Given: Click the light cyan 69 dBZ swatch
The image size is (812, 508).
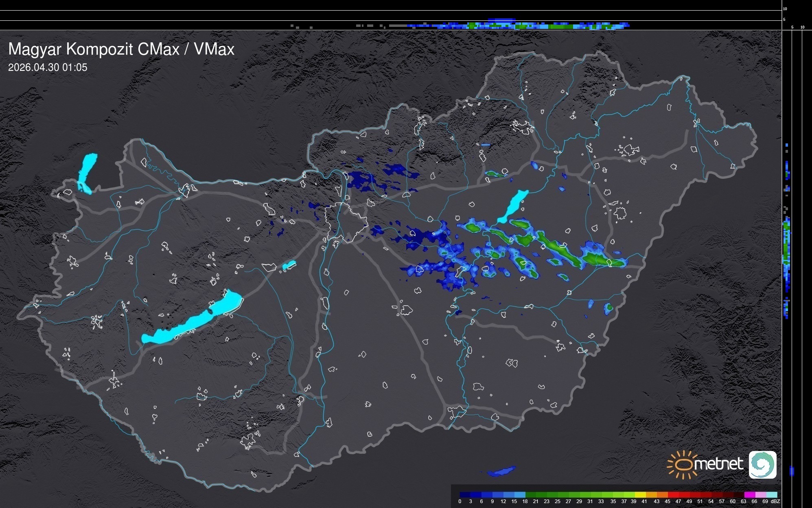Looking at the screenshot, I should (772, 495).
